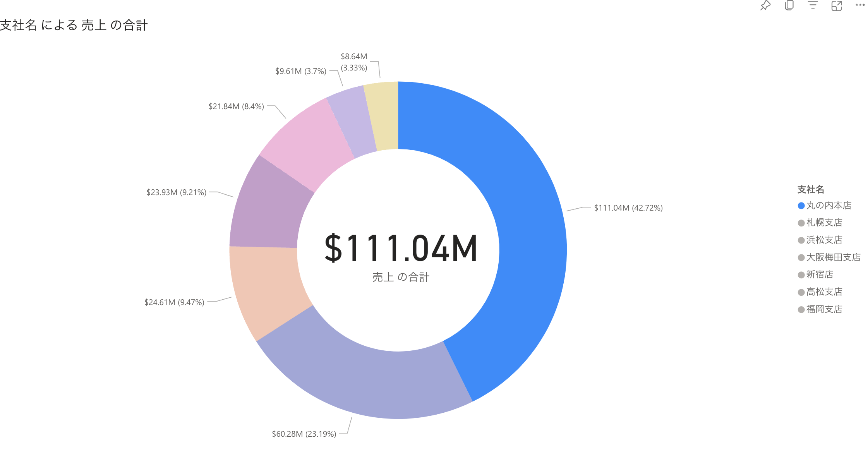Click 新宿店 in the legend

(x=819, y=274)
